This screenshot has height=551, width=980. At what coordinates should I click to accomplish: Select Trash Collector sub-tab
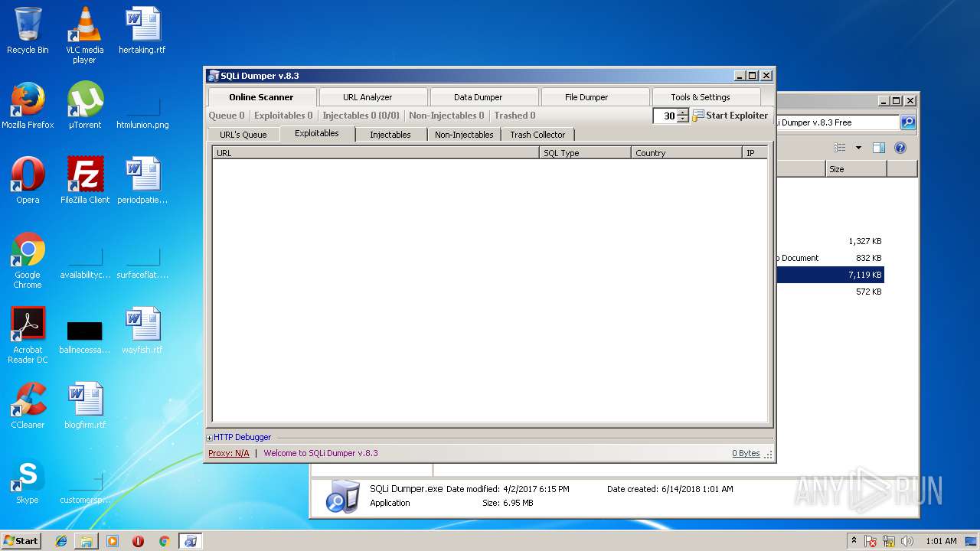pos(537,135)
